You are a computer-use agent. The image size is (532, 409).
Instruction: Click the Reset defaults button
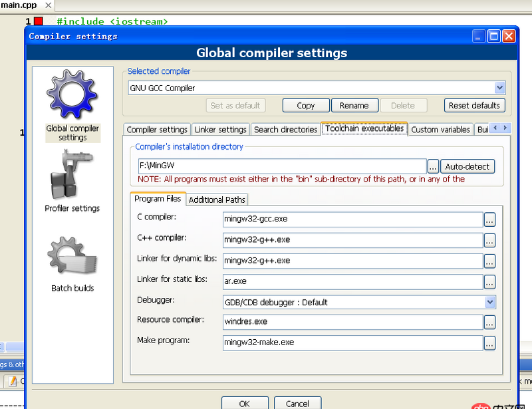pyautogui.click(x=474, y=106)
